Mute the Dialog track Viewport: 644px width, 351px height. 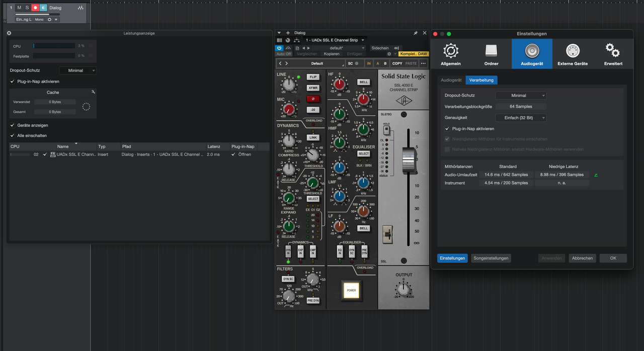pyautogui.click(x=19, y=8)
